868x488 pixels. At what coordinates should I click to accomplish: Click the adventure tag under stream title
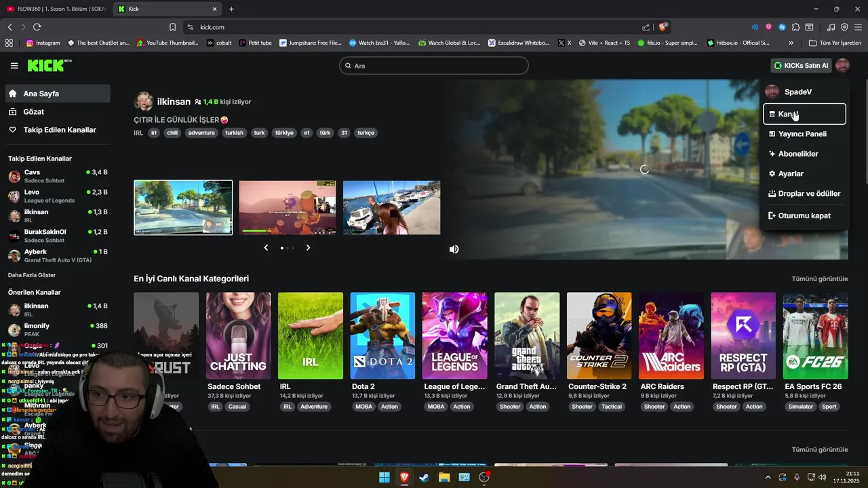(201, 133)
